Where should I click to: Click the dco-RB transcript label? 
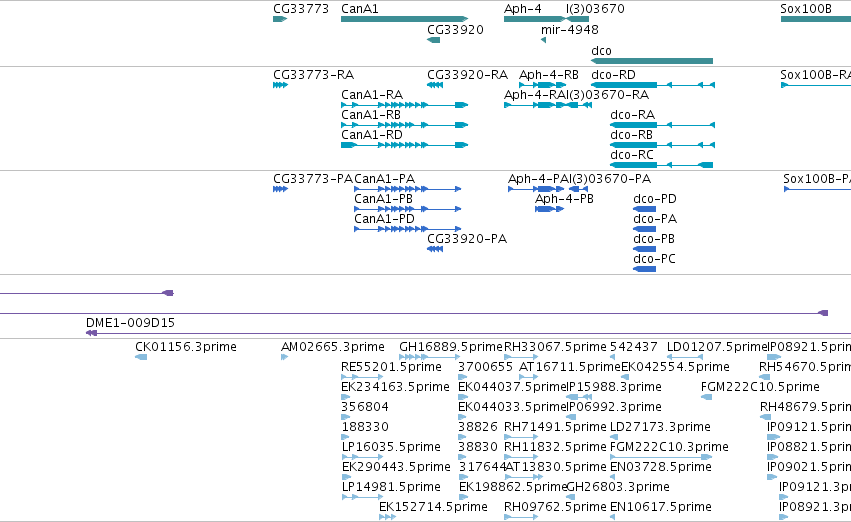[631, 135]
